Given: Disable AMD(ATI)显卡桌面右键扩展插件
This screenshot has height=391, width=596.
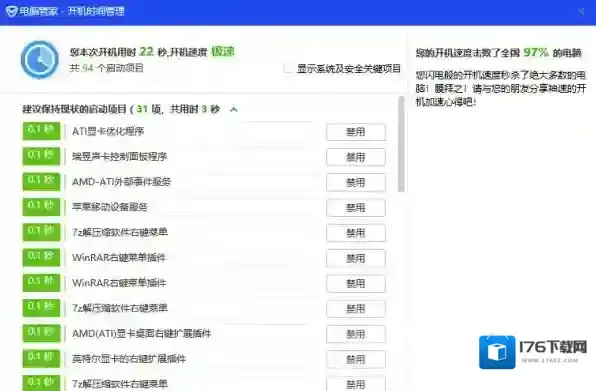Looking at the screenshot, I should pos(356,334).
